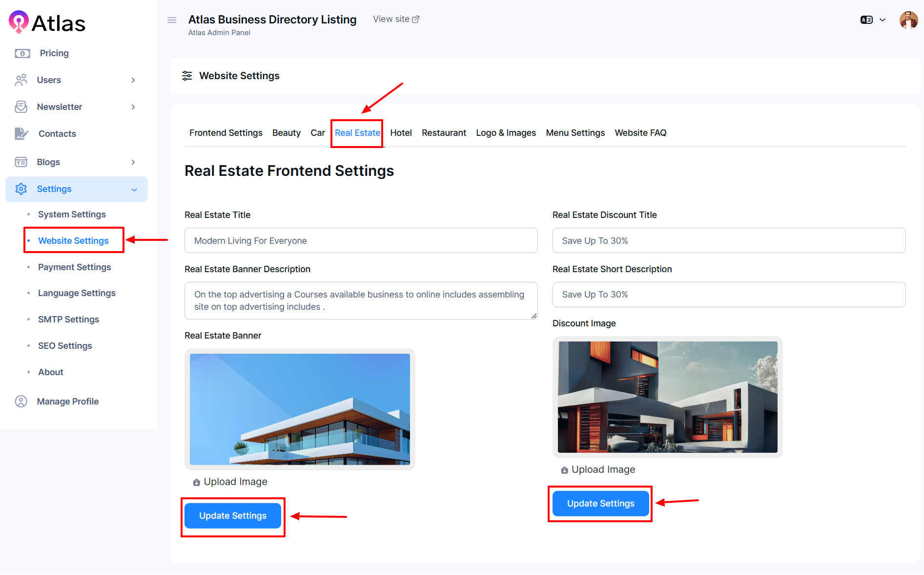Click the Contacts sidebar icon
The width and height of the screenshot is (924, 575).
click(x=21, y=133)
